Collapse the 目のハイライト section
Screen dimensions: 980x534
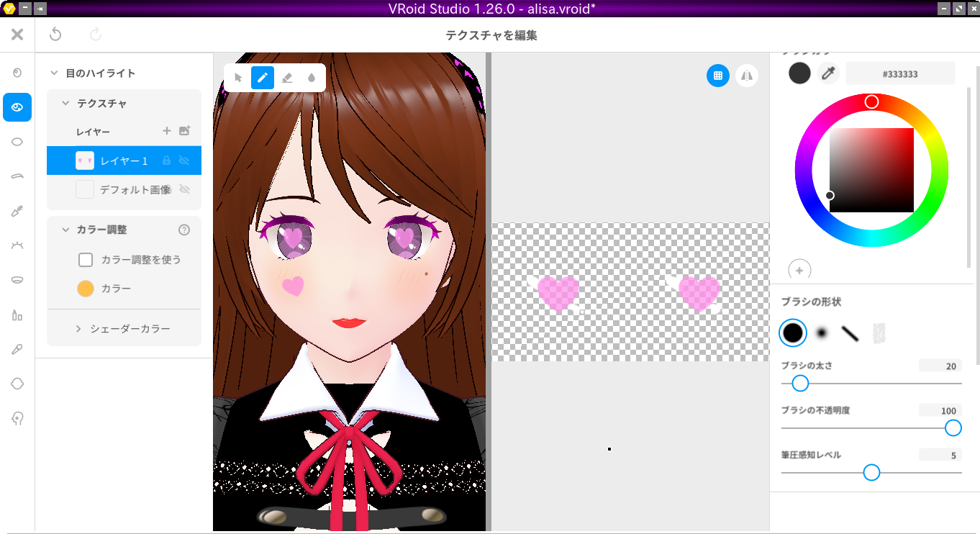[53, 73]
